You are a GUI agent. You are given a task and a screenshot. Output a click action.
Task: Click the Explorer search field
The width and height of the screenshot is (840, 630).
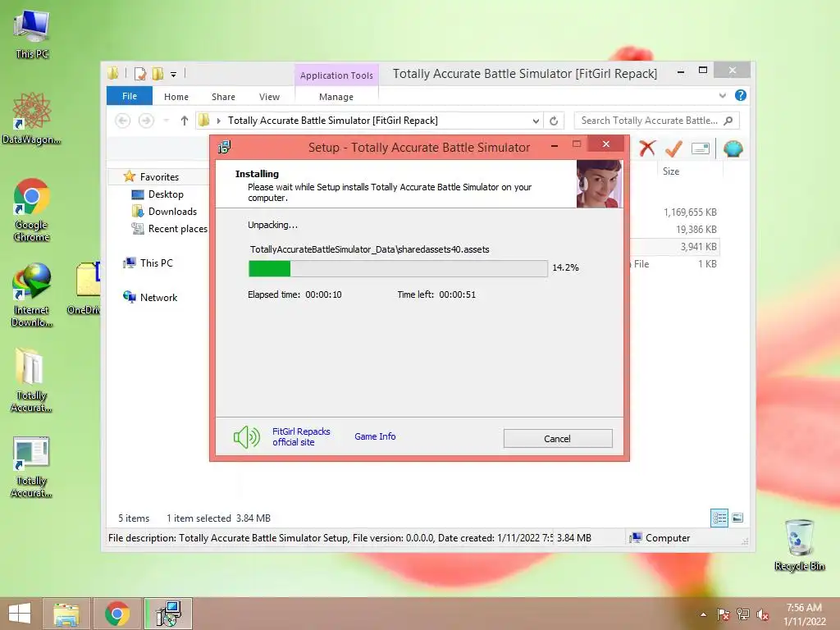click(x=650, y=121)
